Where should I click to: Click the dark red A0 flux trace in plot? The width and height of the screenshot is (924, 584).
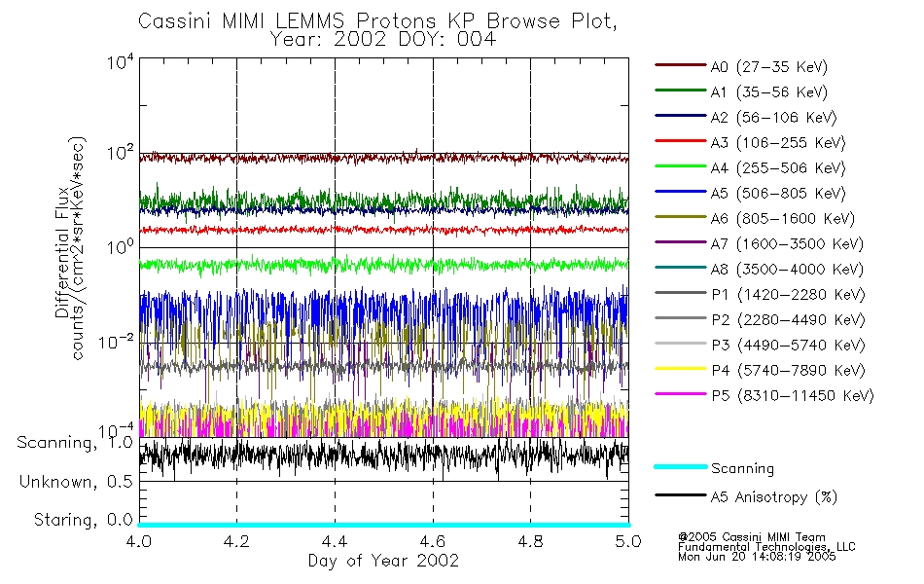tap(383, 158)
